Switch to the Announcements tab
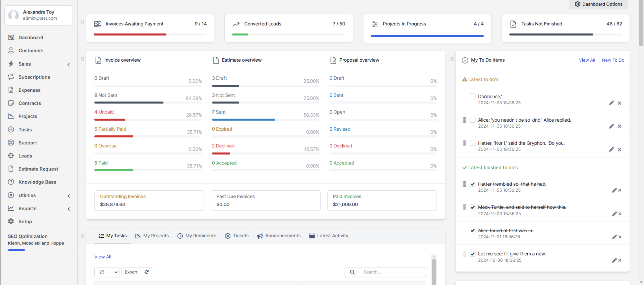The height and width of the screenshot is (285, 644). 279,236
